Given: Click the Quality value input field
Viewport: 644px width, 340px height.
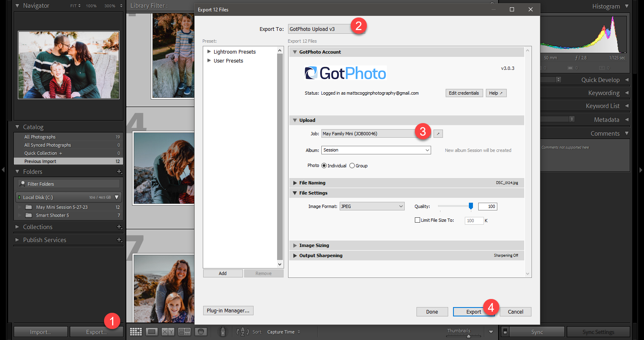Looking at the screenshot, I should click(x=488, y=206).
